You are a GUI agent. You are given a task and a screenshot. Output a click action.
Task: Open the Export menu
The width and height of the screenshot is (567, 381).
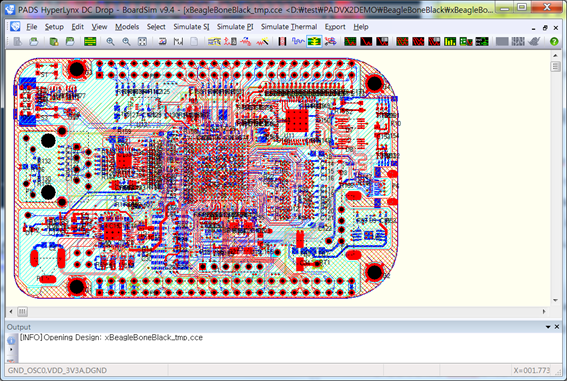(335, 27)
